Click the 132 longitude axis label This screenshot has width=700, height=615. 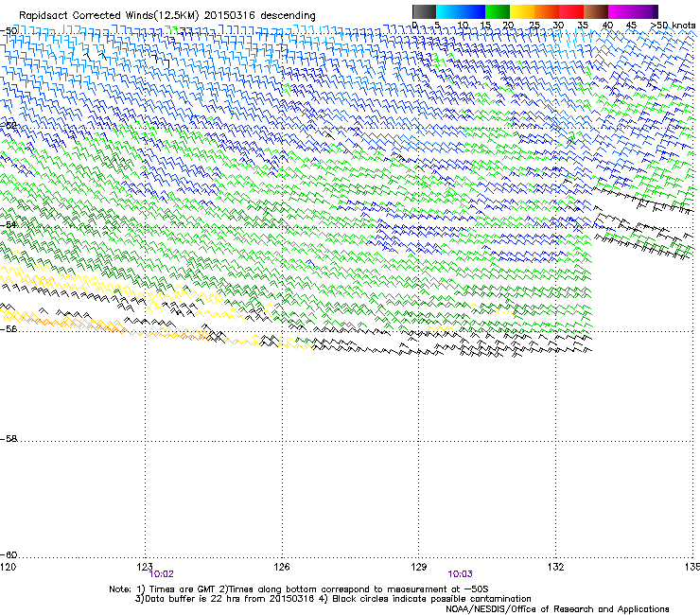pyautogui.click(x=555, y=567)
